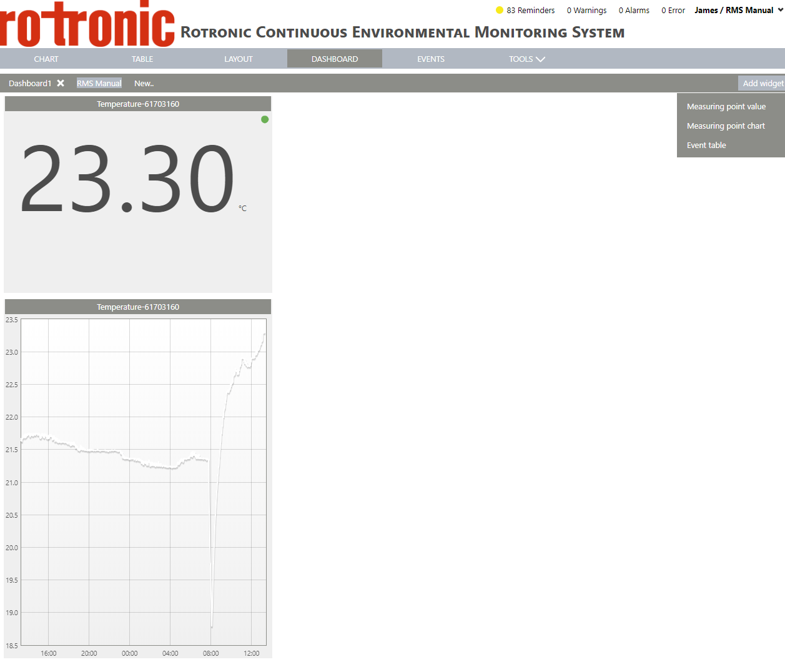Open the 0 Warnings link
This screenshot has width=785, height=672.
586,10
